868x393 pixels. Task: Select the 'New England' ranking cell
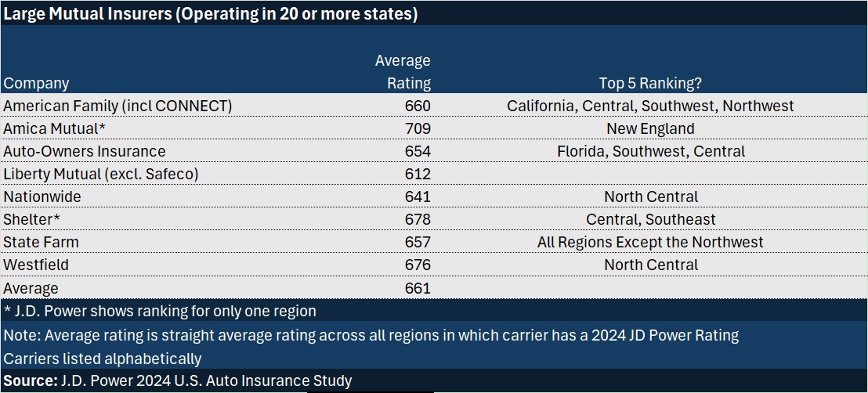click(x=649, y=128)
